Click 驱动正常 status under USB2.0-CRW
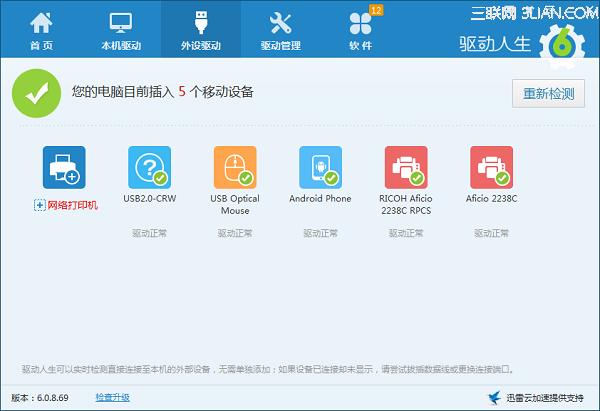Viewport: 600px width, 411px height. (x=150, y=233)
